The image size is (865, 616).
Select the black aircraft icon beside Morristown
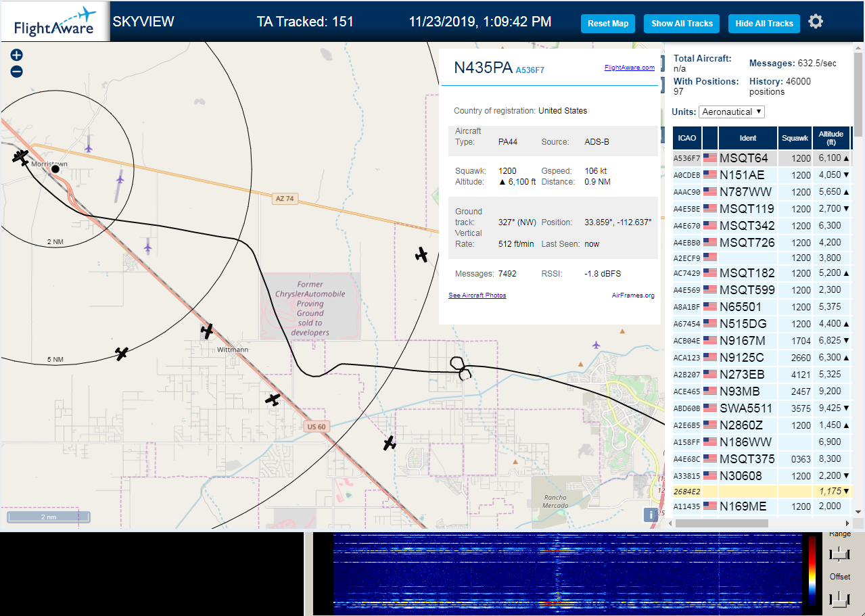[x=21, y=158]
